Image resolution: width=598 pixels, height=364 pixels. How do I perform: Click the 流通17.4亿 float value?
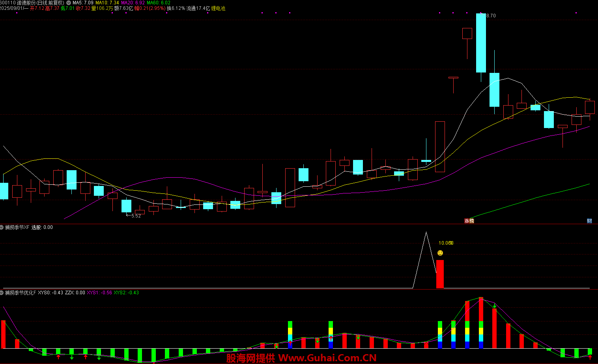(x=198, y=8)
